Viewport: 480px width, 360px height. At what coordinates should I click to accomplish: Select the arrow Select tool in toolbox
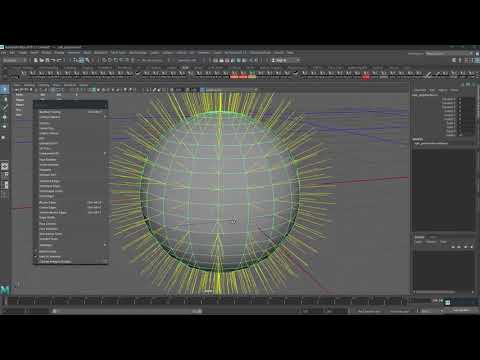tap(4, 89)
